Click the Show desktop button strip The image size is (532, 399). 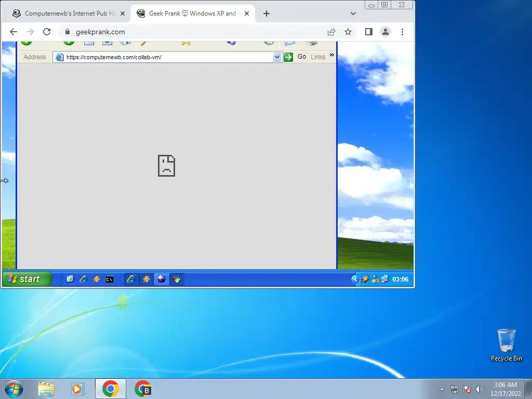tap(528, 389)
